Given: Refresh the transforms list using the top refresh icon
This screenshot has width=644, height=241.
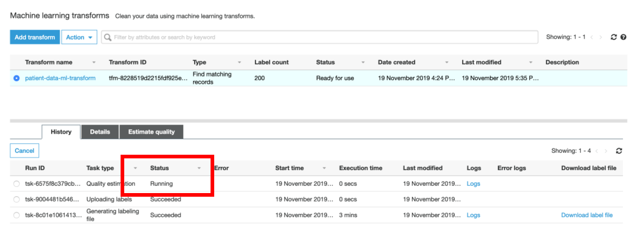Looking at the screenshot, I should pyautogui.click(x=614, y=37).
